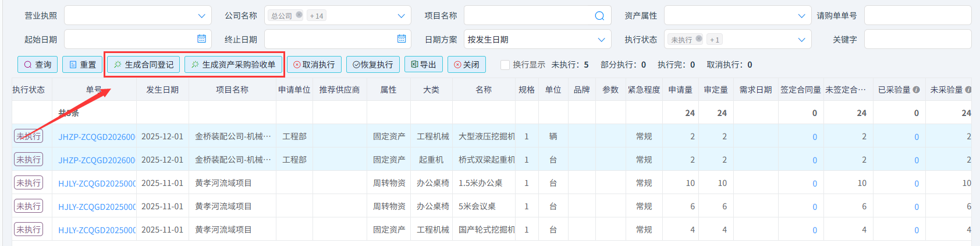Toggle the 换行显示 checkbox

click(x=505, y=65)
